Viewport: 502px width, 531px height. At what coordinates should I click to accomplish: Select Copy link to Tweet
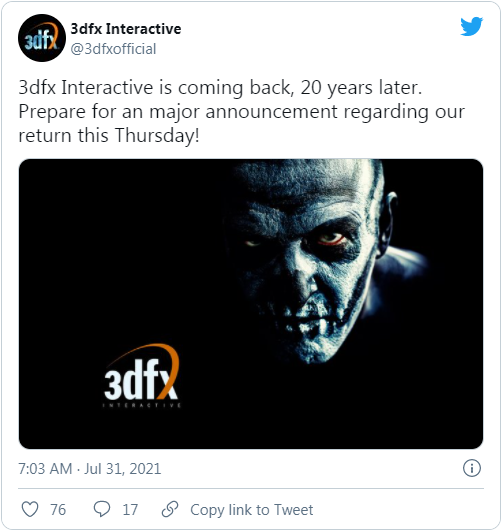click(252, 510)
